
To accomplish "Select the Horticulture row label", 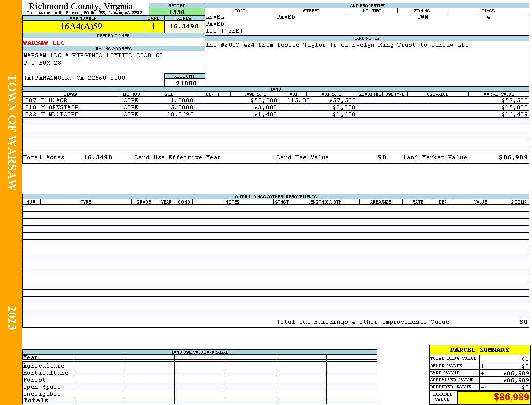I will (46, 373).
